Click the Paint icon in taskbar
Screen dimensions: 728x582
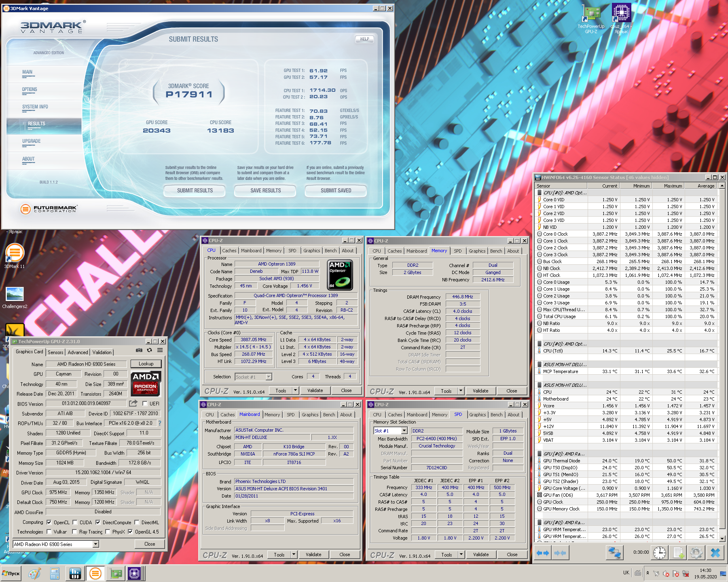coord(34,574)
